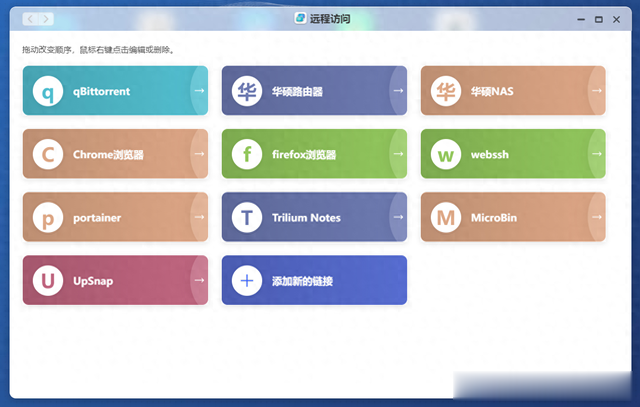640x407 pixels.
Task: Open the arrow on UpSnap card
Action: click(199, 280)
